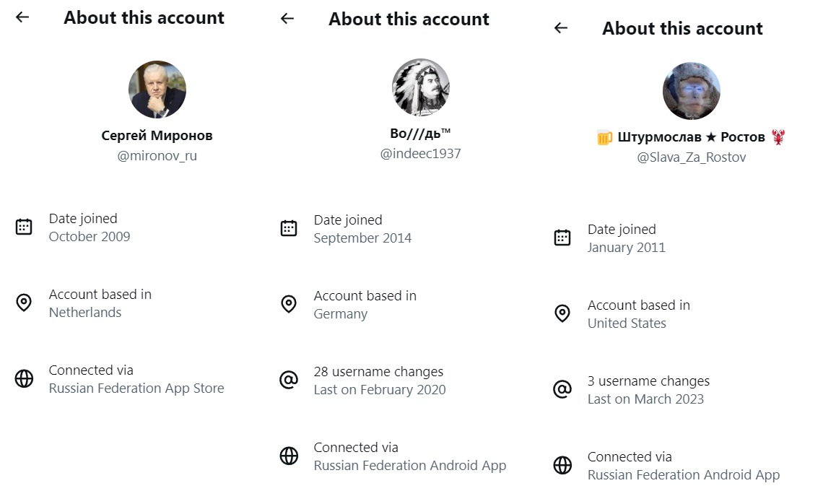Click calendar icon beside October 2009
The height and width of the screenshot is (504, 836).
coord(24,227)
